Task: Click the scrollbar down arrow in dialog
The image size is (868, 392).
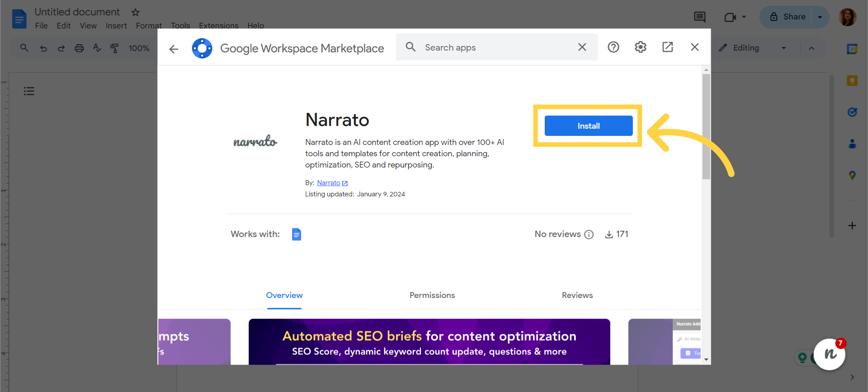Action: coord(706,360)
